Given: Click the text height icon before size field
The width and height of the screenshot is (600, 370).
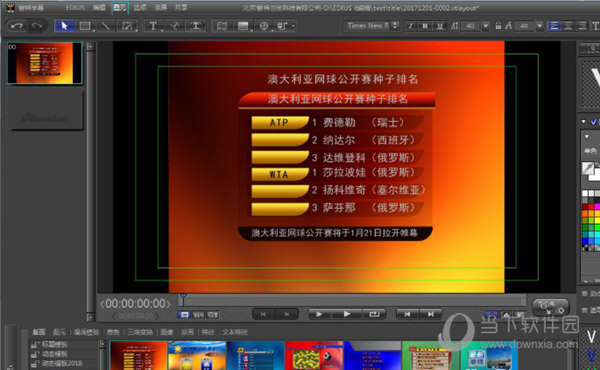Looking at the screenshot, I should pyautogui.click(x=454, y=26).
